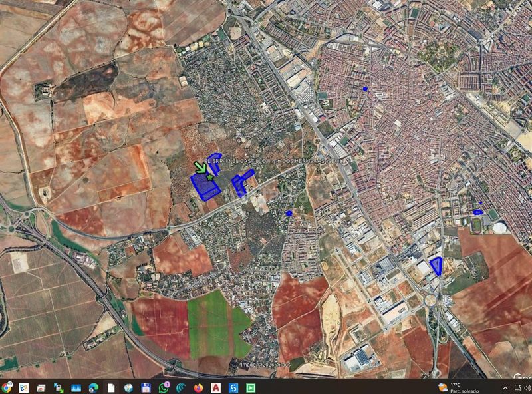Launch Firefox from the taskbar
The width and height of the screenshot is (532, 394).
click(x=198, y=387)
